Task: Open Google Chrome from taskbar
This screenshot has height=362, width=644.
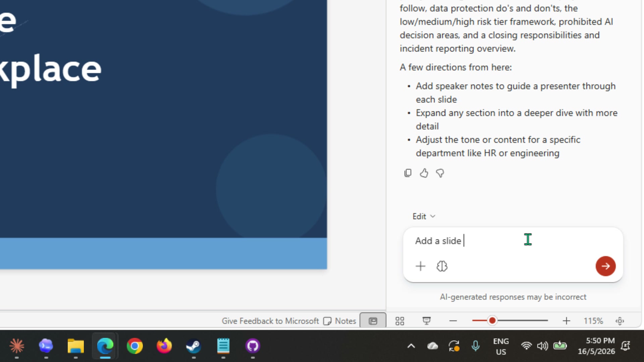Action: click(135, 346)
